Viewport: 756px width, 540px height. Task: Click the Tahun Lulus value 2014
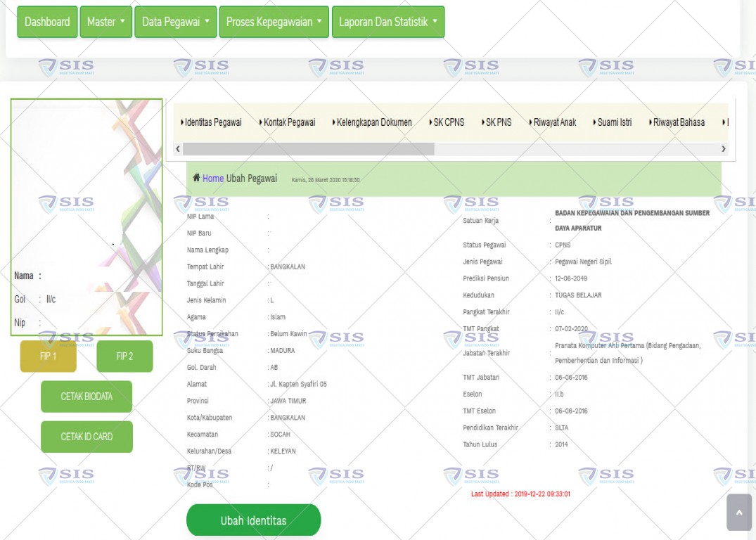point(561,444)
